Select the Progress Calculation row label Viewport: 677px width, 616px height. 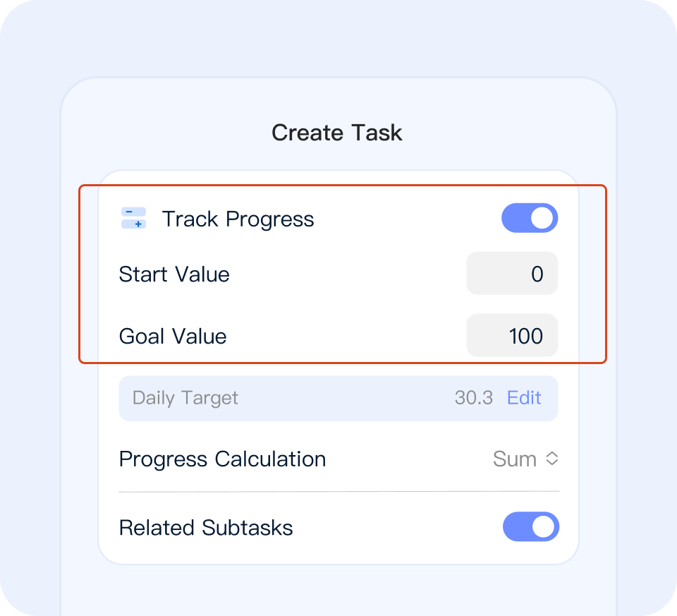222,459
